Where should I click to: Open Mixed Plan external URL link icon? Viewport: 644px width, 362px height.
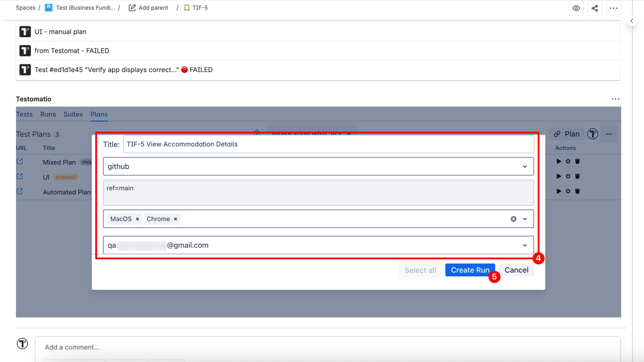20,162
